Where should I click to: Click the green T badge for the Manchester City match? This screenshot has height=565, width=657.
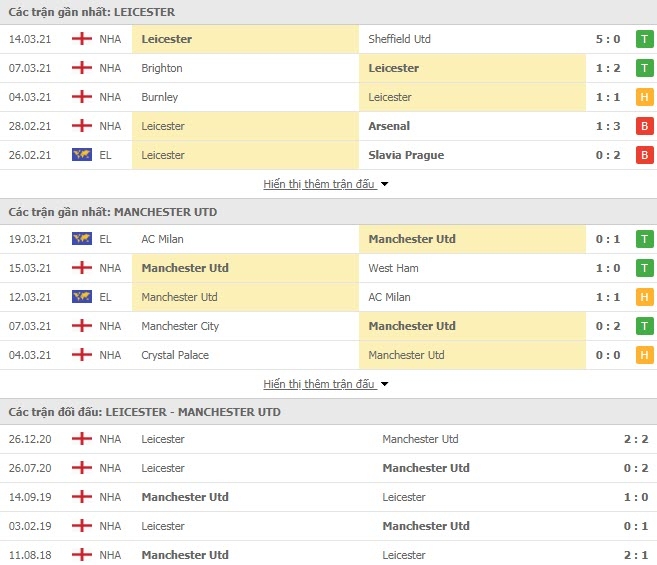tap(644, 326)
